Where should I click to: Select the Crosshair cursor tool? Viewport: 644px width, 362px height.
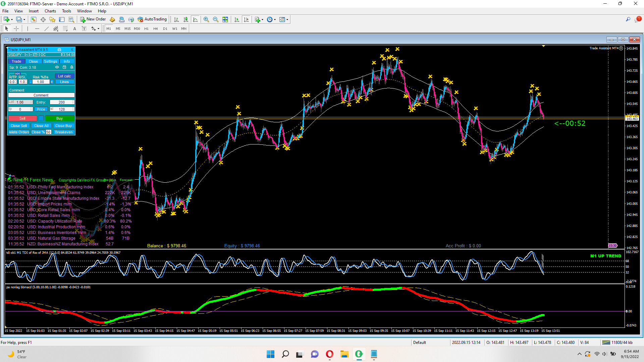coord(16,29)
